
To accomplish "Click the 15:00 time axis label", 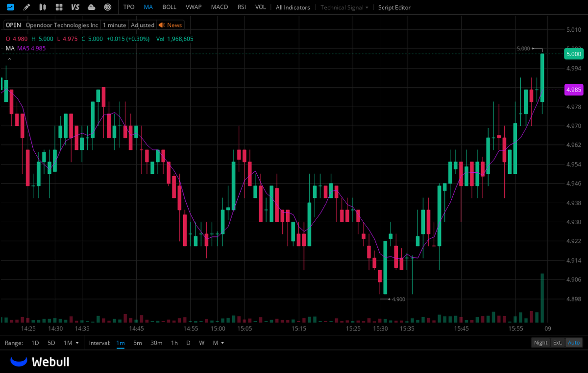I will [x=218, y=328].
